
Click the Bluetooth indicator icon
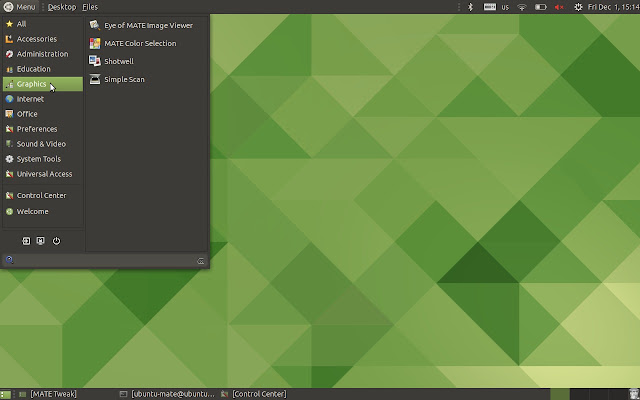(x=470, y=7)
